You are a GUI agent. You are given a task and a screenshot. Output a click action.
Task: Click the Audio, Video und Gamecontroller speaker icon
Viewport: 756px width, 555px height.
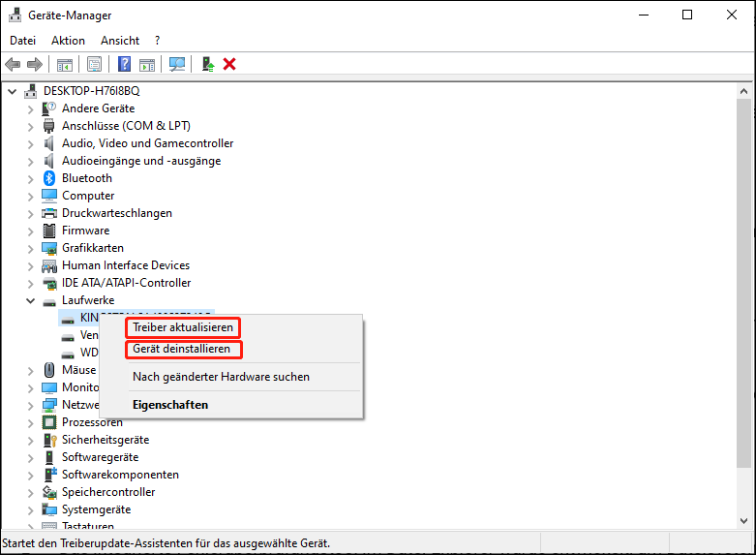tap(48, 143)
